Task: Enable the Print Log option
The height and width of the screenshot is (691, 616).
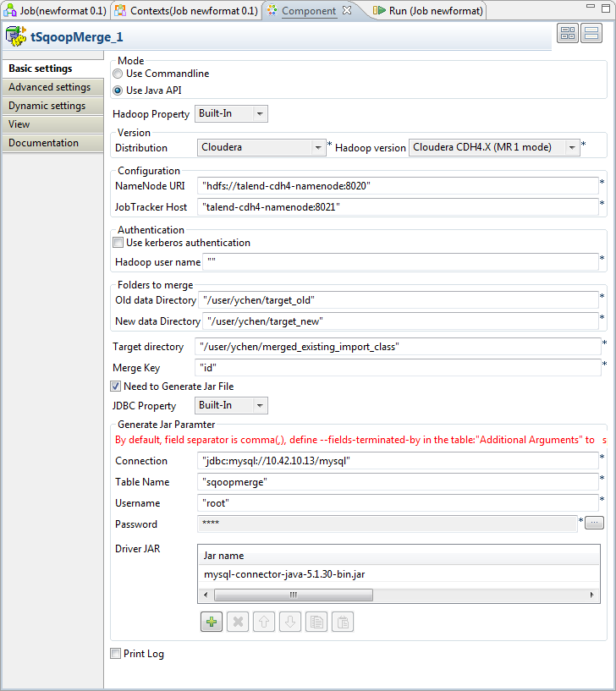Action: 116,654
